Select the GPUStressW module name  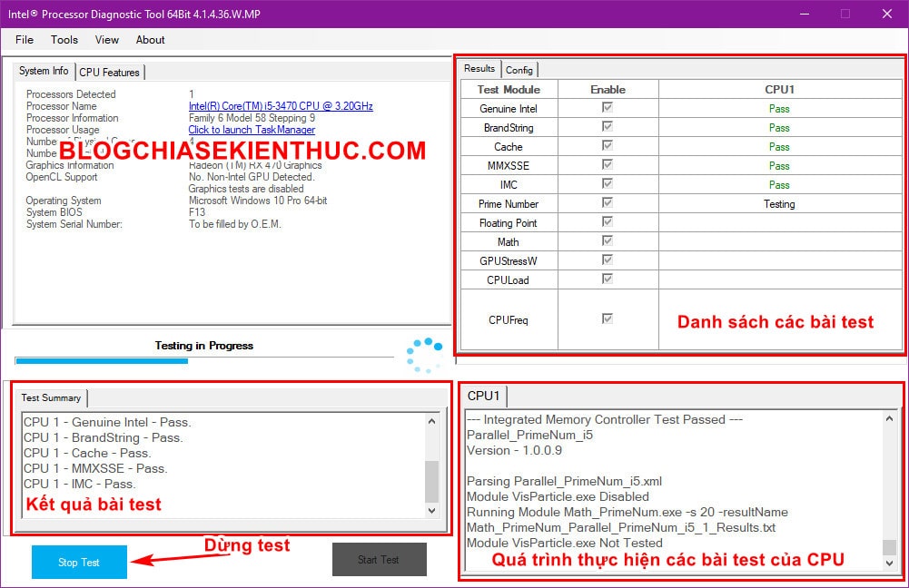[509, 261]
